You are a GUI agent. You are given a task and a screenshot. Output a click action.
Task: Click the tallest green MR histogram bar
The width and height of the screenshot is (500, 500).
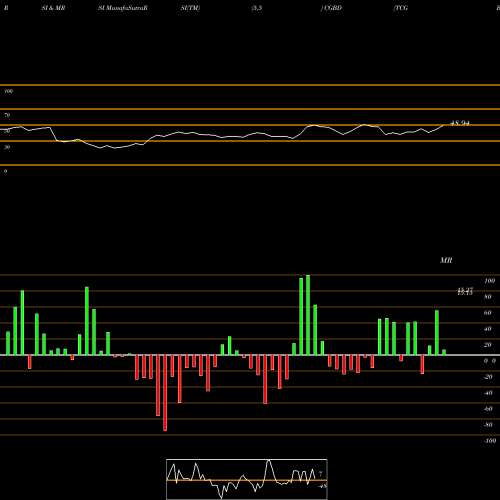coord(308,315)
